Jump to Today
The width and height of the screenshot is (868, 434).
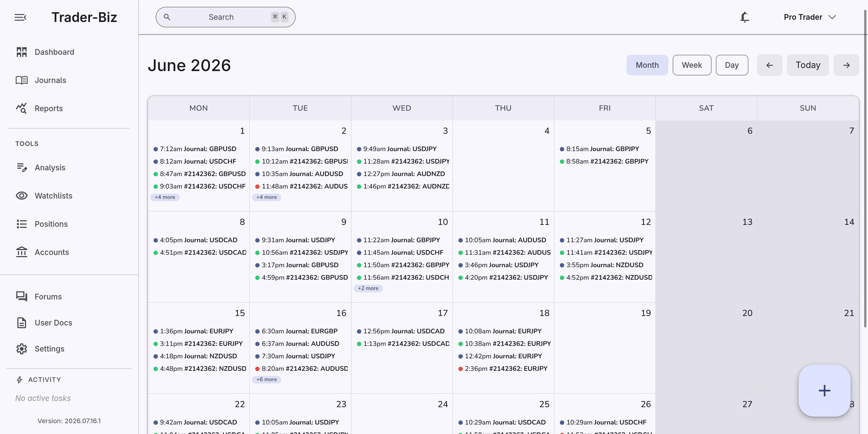pyautogui.click(x=808, y=65)
